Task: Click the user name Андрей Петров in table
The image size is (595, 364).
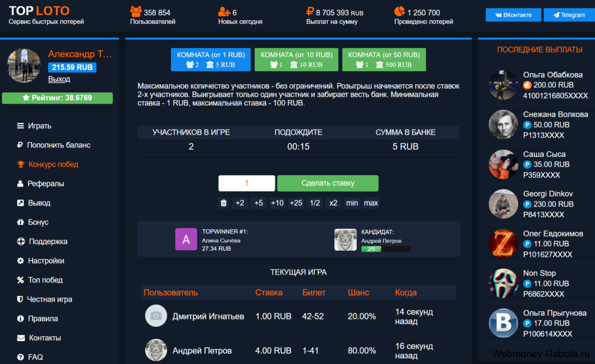Action: (202, 351)
